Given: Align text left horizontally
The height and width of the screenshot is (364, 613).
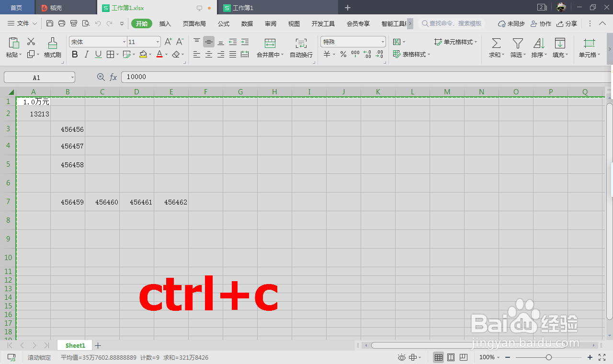Looking at the screenshot, I should click(197, 55).
